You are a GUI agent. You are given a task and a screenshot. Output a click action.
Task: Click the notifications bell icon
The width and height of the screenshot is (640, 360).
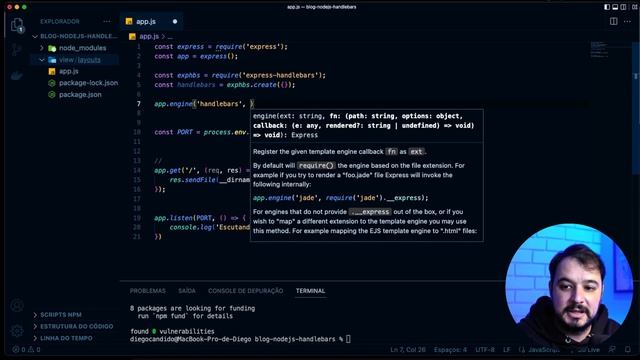628,349
